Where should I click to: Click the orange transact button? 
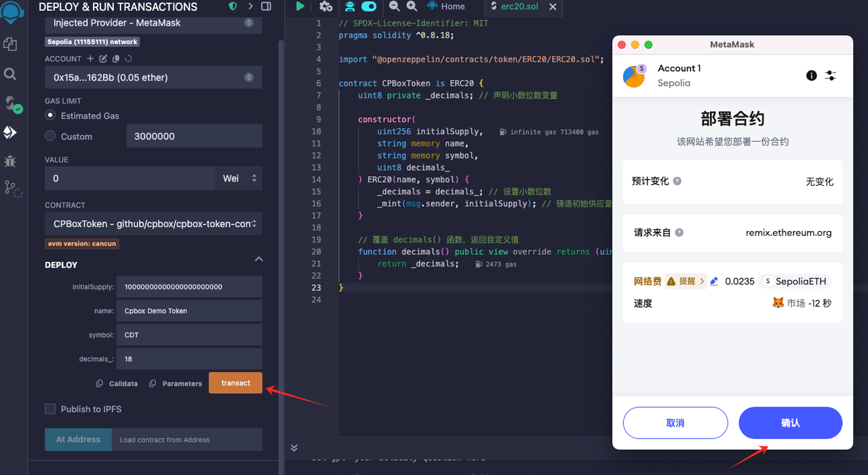point(235,383)
